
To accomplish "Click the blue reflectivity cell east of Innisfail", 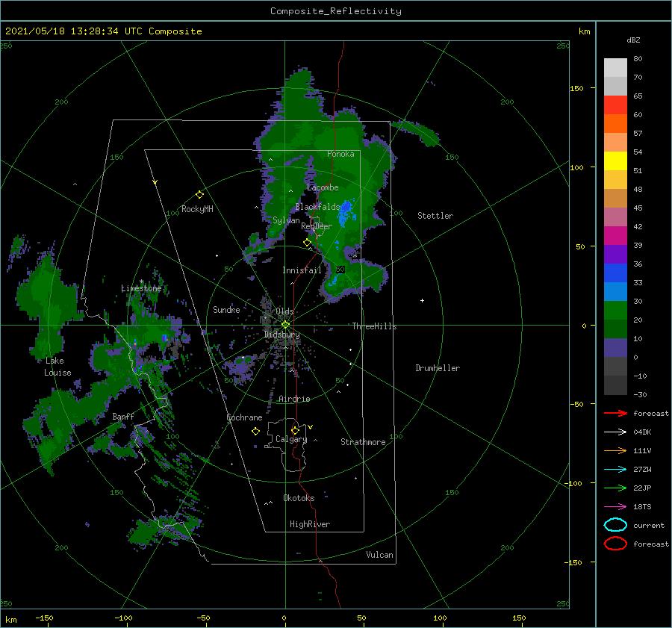I will pos(333,280).
